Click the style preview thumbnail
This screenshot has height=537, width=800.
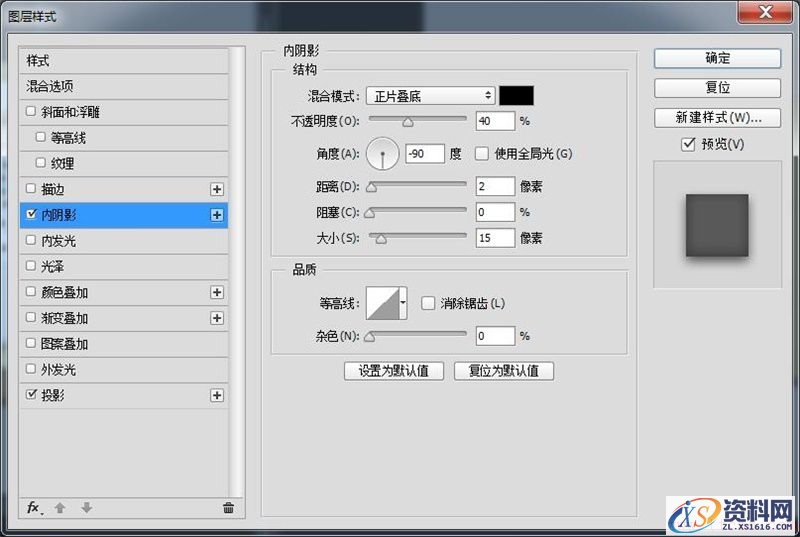[x=717, y=225]
